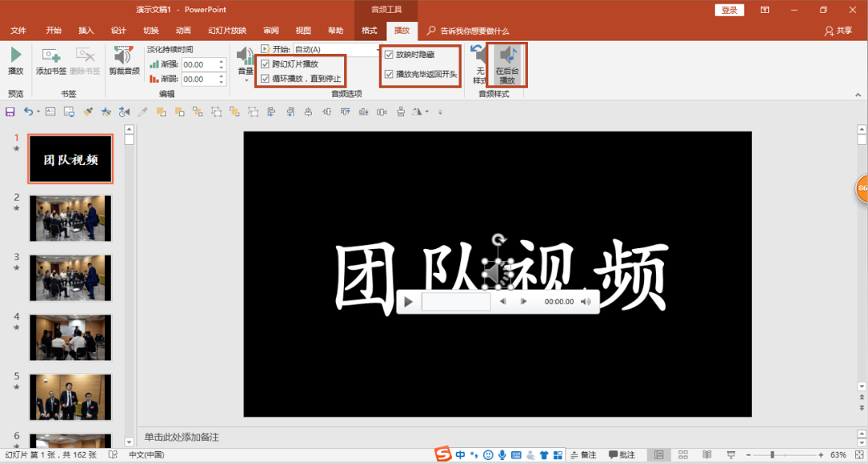Open the 幻灯片放映 menu tab
868x464 pixels.
226,30
